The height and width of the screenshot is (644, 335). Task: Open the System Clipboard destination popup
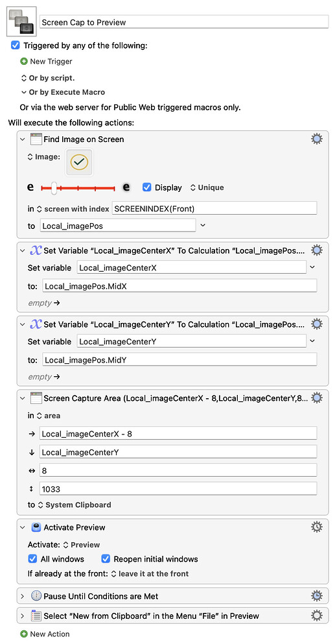[x=75, y=505]
